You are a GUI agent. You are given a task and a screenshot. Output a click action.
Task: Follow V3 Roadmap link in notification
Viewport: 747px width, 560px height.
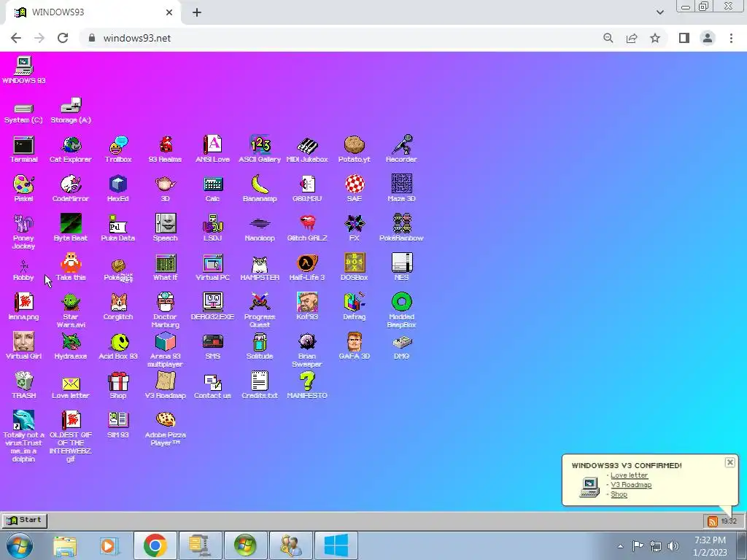[x=631, y=485]
